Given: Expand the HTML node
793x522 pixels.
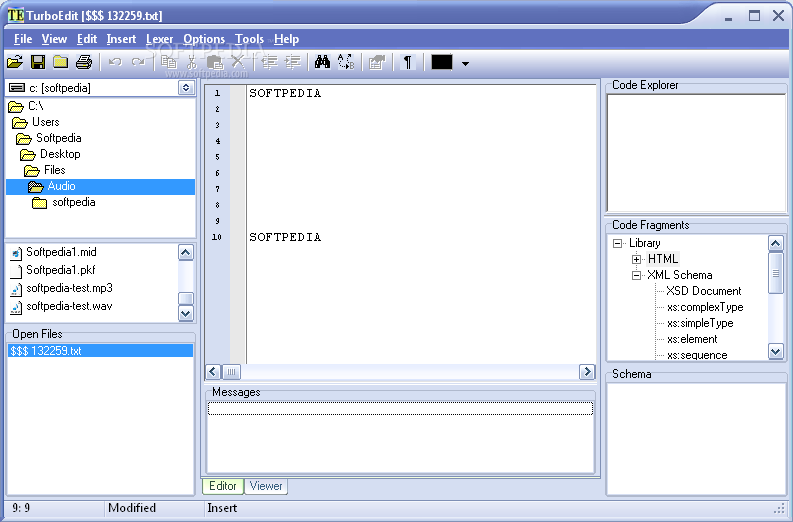Looking at the screenshot, I should point(636,259).
